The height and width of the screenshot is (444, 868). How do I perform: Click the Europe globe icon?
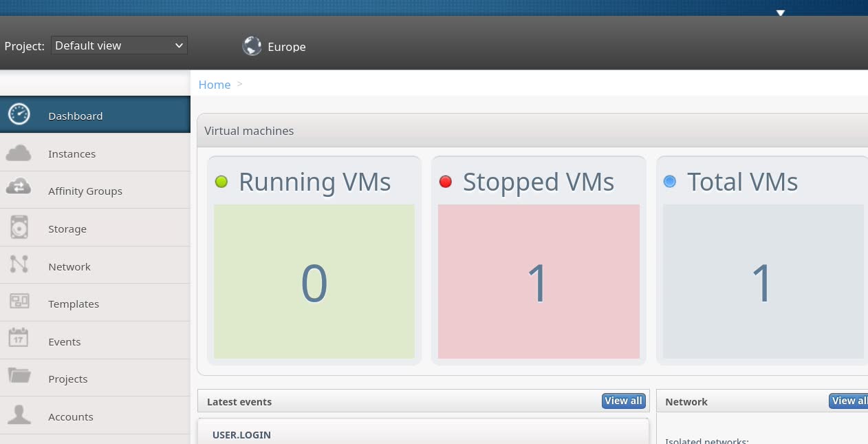coord(252,46)
